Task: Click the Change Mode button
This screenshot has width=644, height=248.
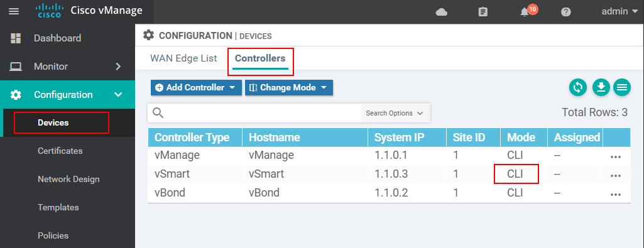Action: pyautogui.click(x=289, y=87)
